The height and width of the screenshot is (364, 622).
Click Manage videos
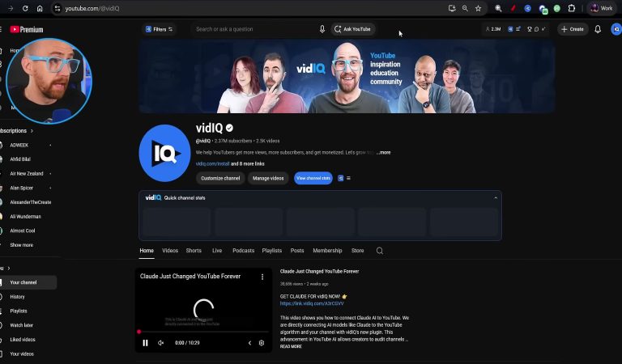[268, 178]
